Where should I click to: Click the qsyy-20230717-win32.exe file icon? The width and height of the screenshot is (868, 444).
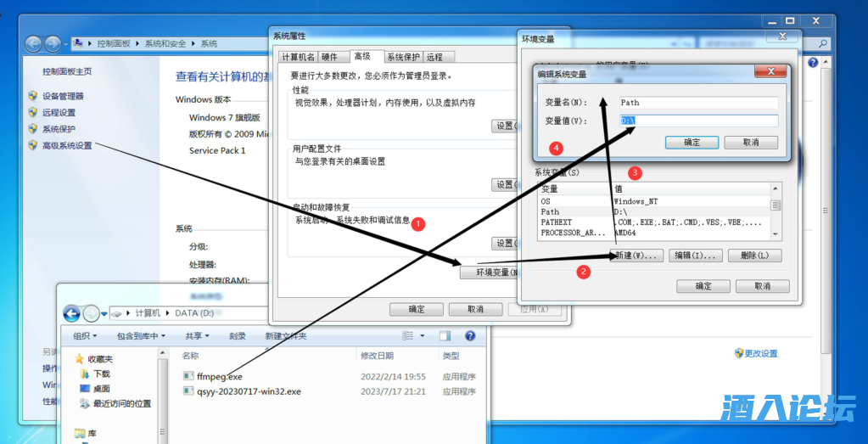pyautogui.click(x=188, y=391)
